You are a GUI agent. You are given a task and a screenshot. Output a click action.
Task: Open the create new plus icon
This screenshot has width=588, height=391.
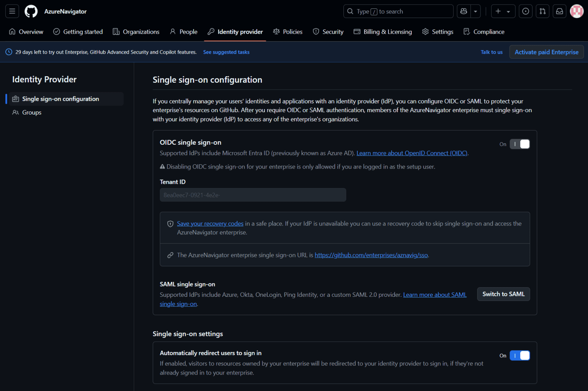pos(498,11)
